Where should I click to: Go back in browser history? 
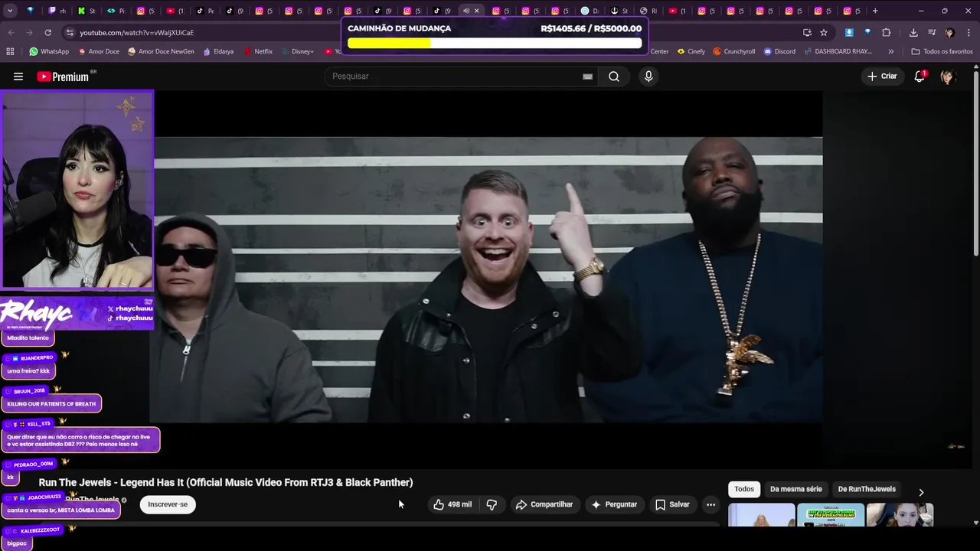tap(11, 32)
